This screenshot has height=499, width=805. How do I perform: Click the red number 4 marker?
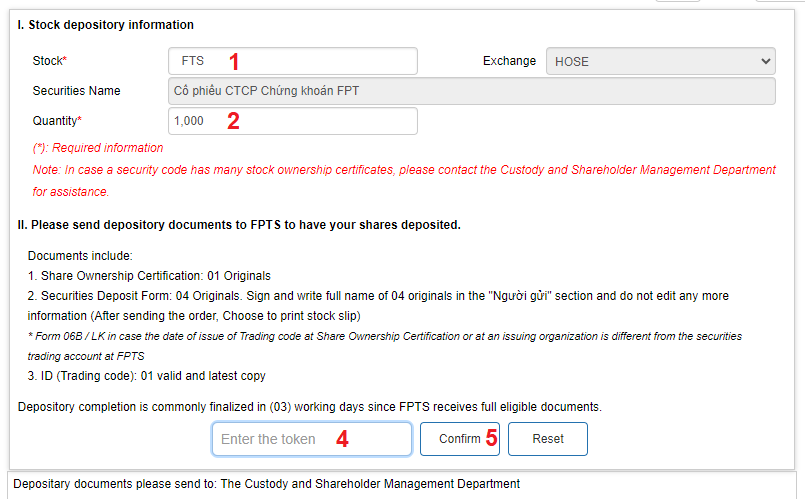coord(341,439)
